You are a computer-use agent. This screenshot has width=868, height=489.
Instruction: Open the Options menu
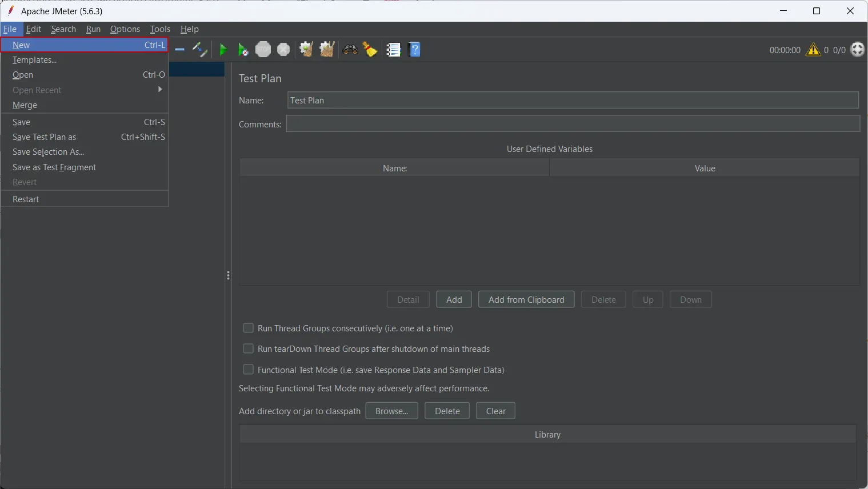125,29
